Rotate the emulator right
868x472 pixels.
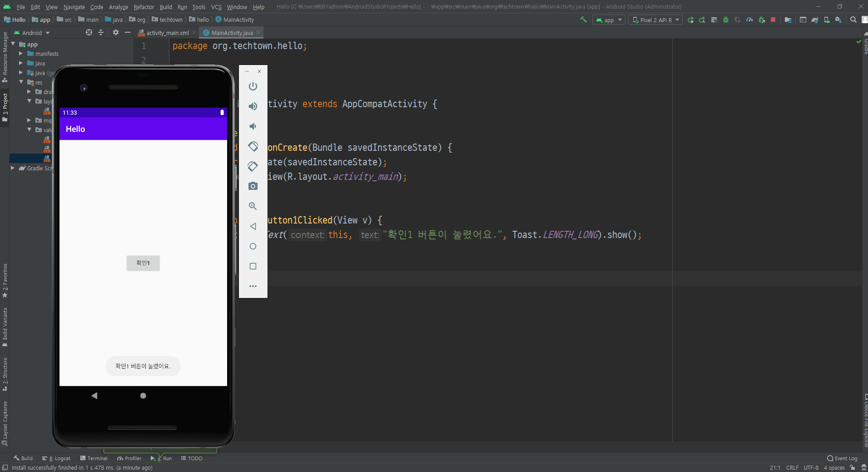253,166
